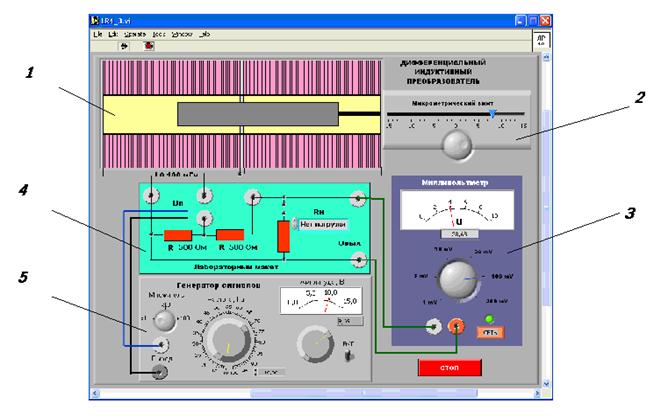Click the red Abort Execution toolbar icon
The image size is (661, 416).
149,46
